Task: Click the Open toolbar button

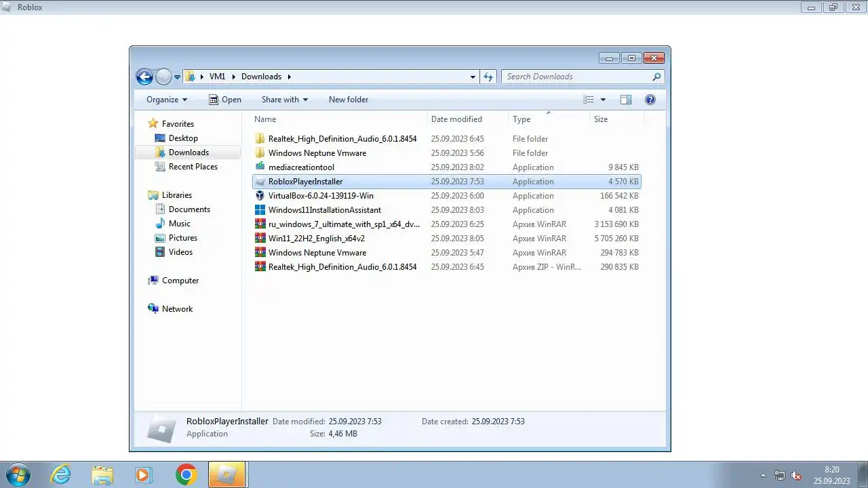Action: pyautogui.click(x=225, y=100)
